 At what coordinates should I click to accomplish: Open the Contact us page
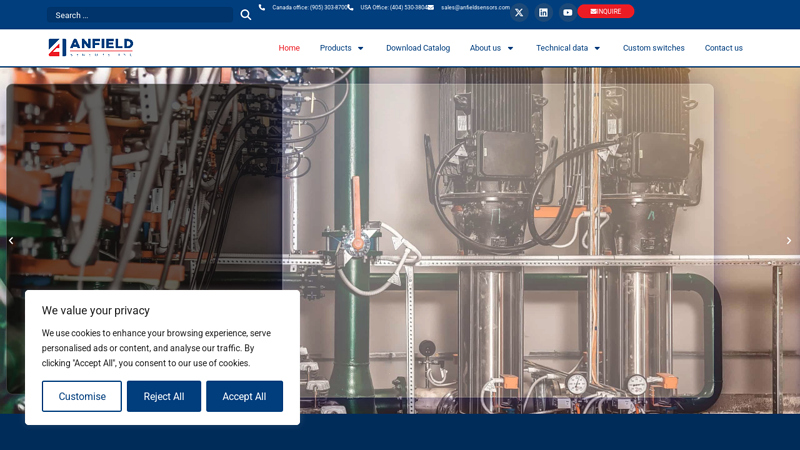click(723, 48)
